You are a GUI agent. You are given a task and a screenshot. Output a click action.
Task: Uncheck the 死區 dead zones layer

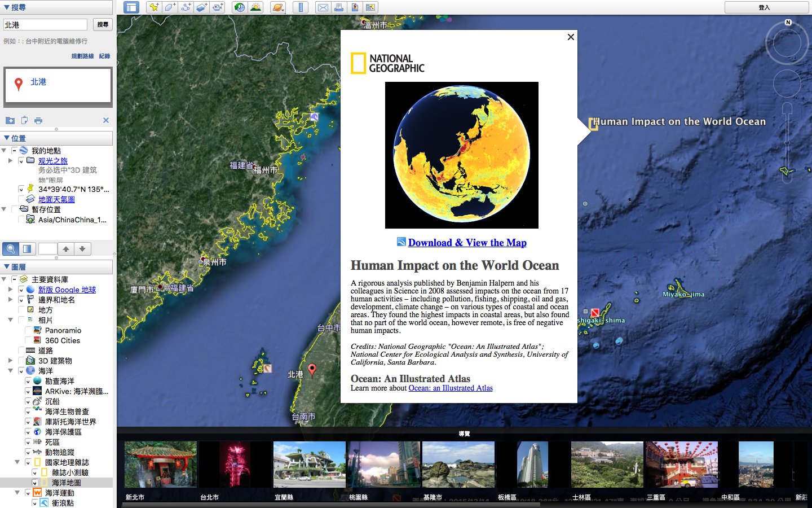coord(28,442)
